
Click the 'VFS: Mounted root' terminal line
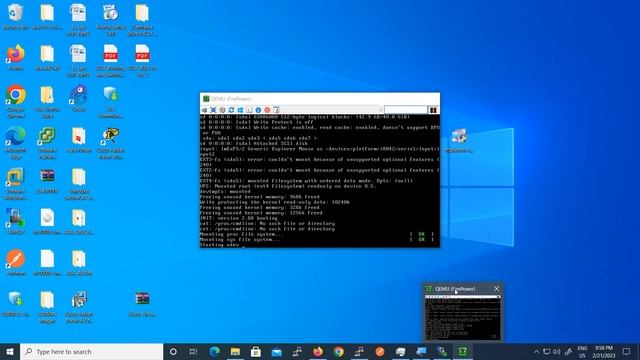click(x=287, y=186)
